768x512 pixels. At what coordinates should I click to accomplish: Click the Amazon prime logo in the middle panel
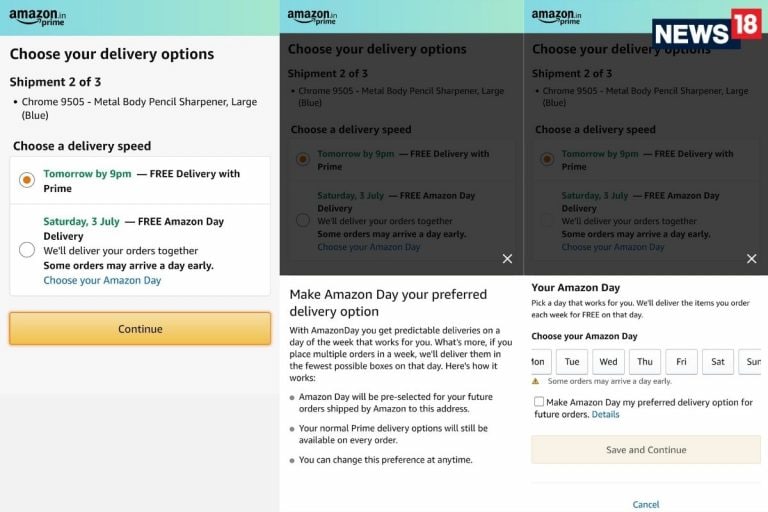point(310,17)
